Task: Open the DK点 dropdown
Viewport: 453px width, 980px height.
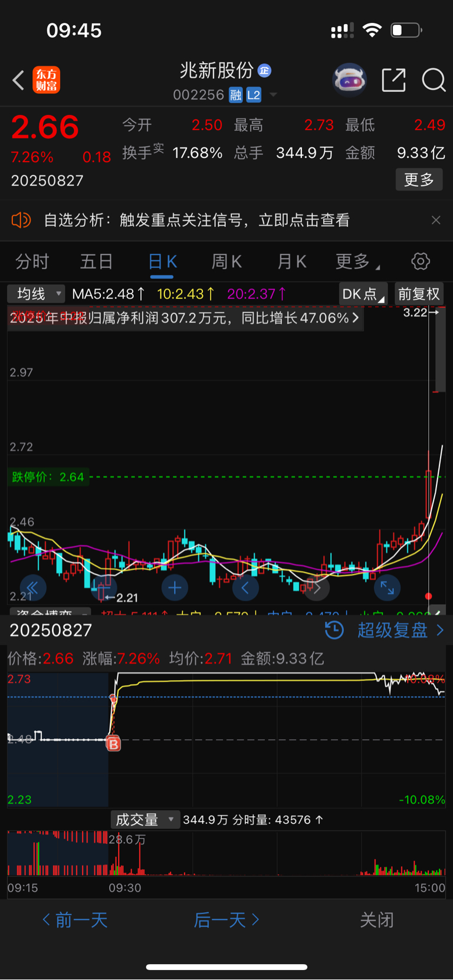Action: coord(363,294)
